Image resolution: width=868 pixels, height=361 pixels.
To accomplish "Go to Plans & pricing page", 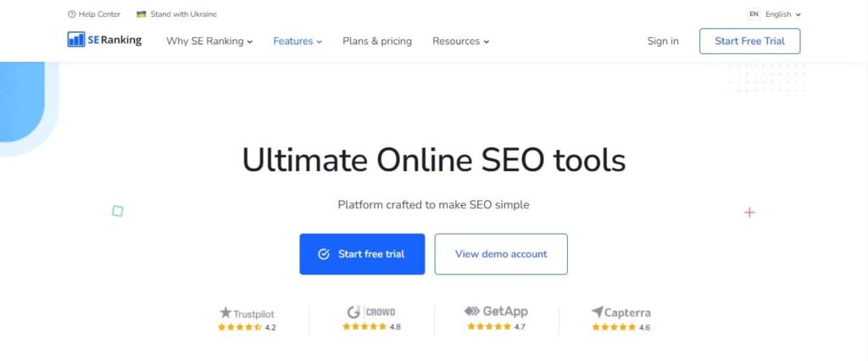I will tap(377, 41).
